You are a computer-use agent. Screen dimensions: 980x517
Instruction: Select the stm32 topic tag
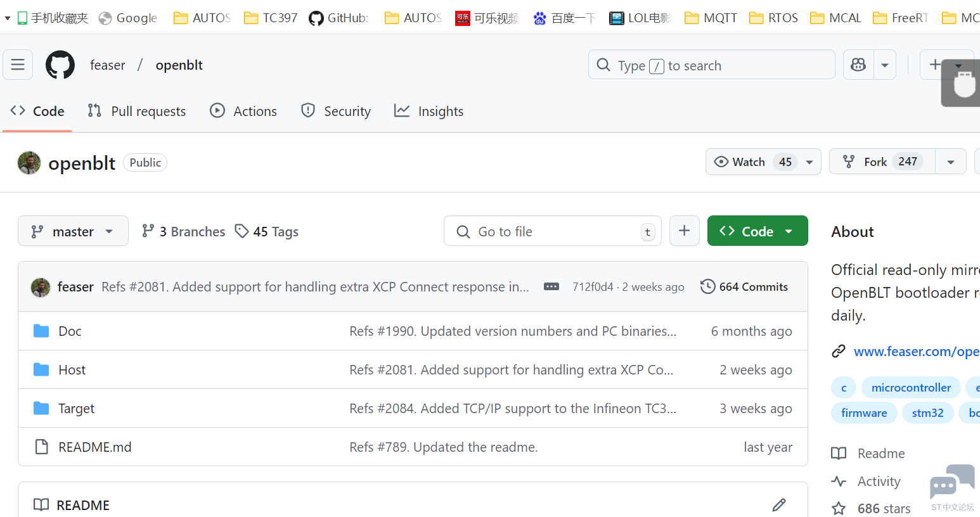[927, 412]
